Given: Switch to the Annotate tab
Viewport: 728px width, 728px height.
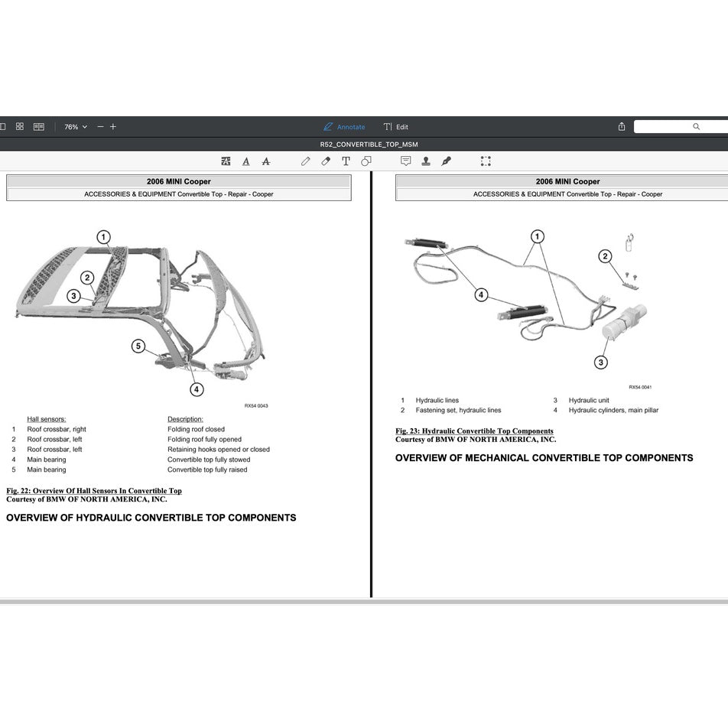Looking at the screenshot, I should 344,126.
